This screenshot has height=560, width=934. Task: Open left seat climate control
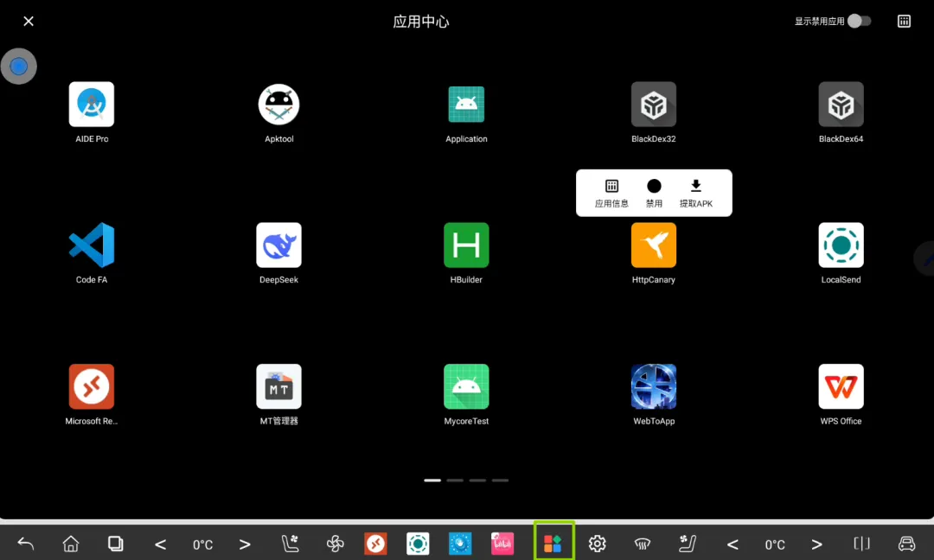pos(290,544)
